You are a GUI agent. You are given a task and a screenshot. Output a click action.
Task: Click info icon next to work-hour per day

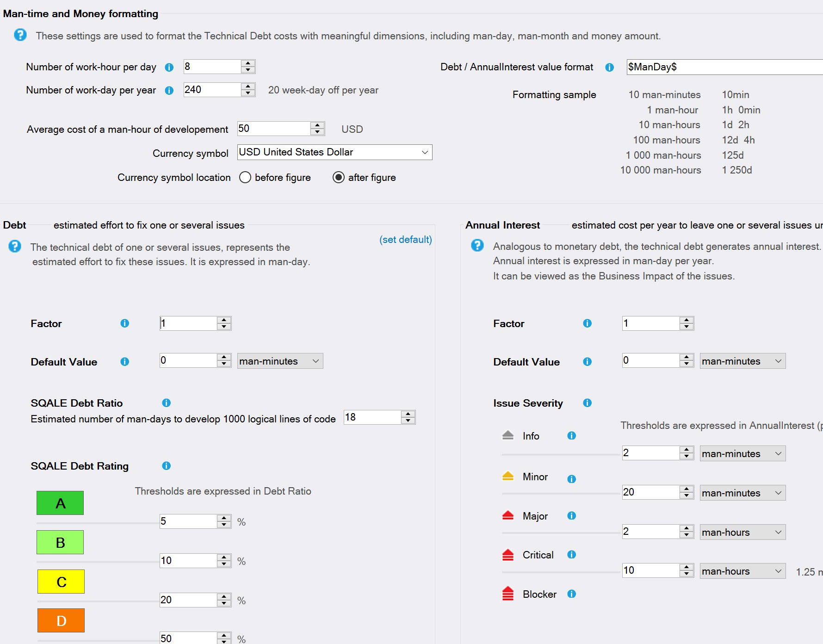click(x=169, y=68)
